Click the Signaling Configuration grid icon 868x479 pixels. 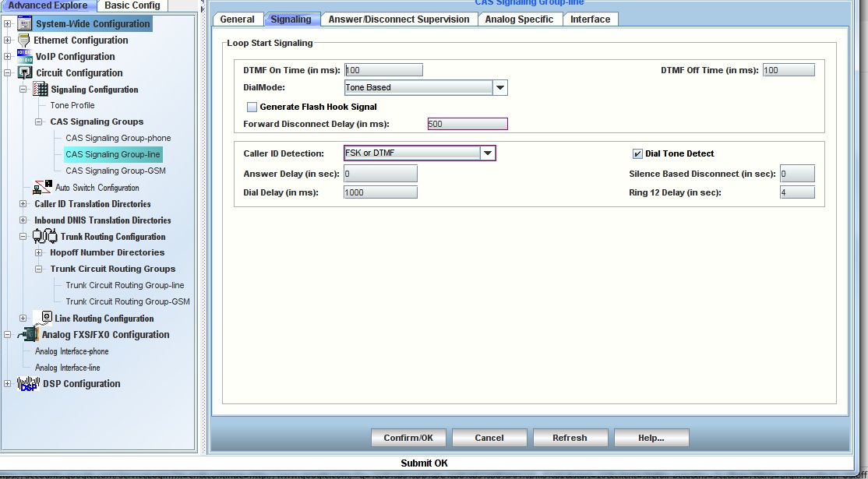[x=40, y=90]
